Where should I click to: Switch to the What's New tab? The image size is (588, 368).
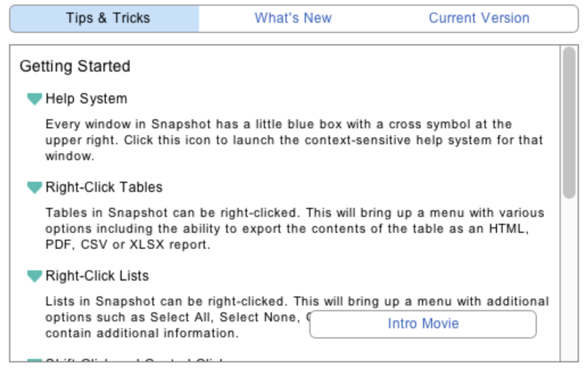tap(293, 18)
